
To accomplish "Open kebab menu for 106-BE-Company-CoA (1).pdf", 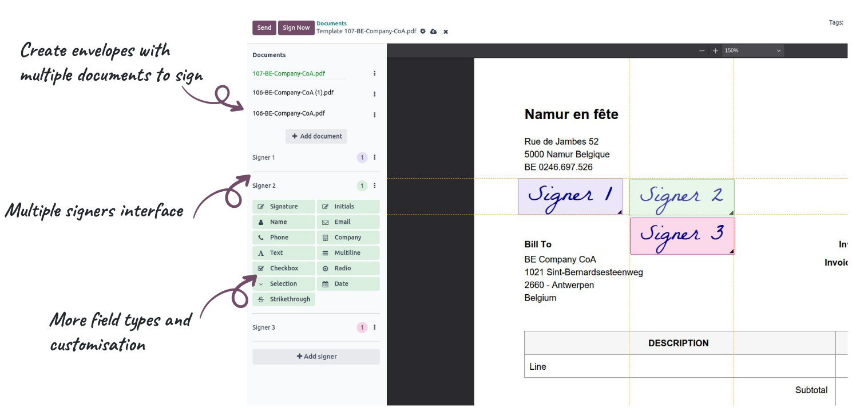I will pos(375,94).
